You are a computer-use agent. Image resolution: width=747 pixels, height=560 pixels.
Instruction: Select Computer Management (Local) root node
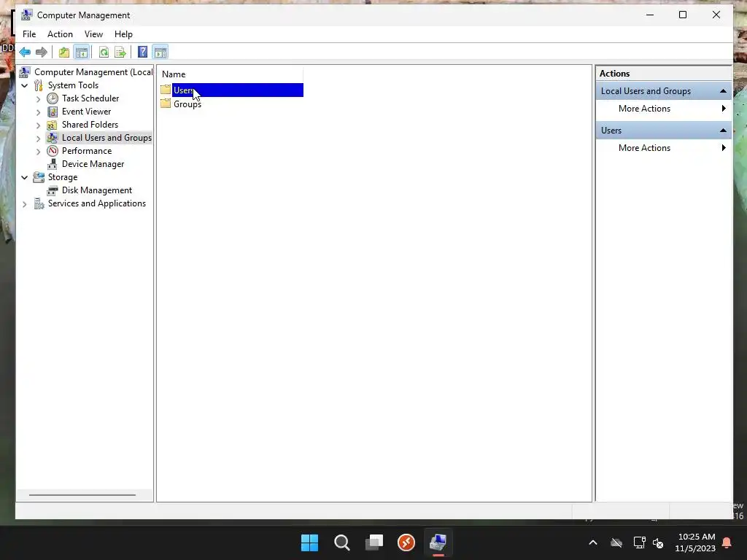[93, 72]
